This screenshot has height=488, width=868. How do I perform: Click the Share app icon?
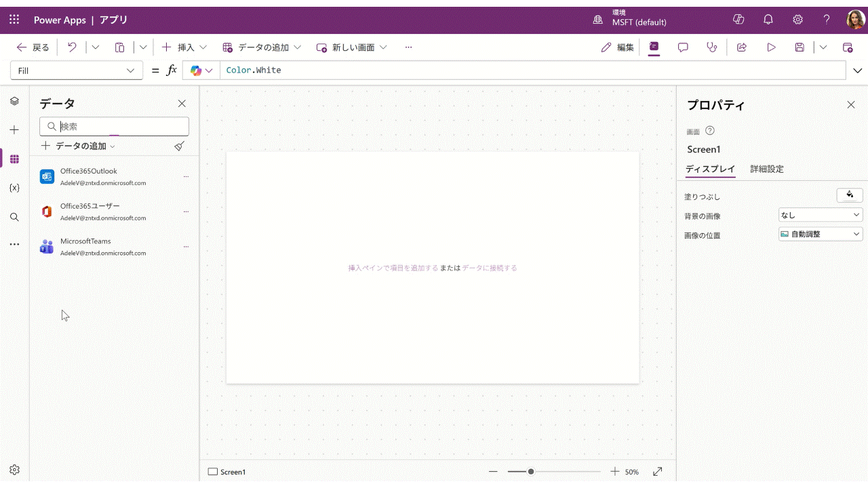click(742, 47)
